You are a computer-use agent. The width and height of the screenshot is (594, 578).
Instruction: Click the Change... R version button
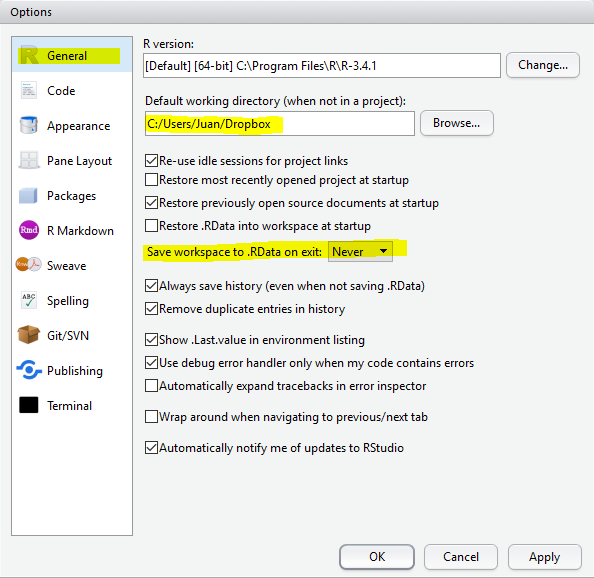tap(542, 65)
